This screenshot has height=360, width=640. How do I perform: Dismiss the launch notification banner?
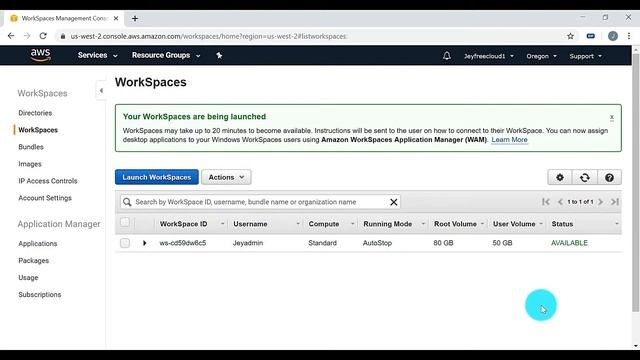tap(612, 118)
